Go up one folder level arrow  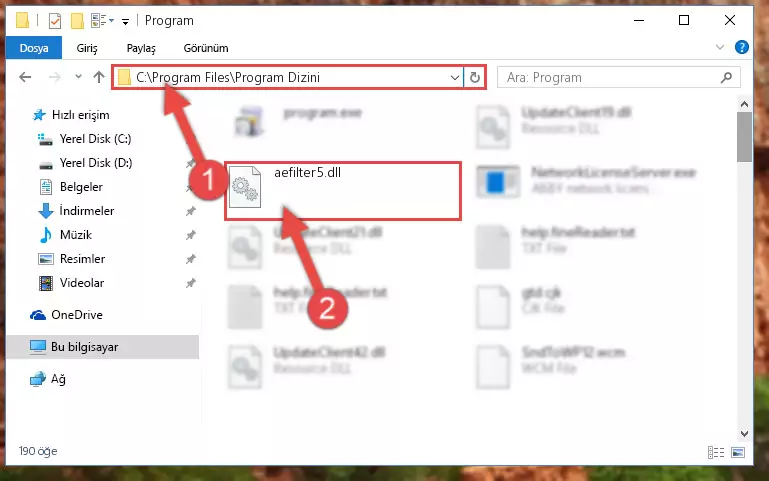tap(99, 77)
